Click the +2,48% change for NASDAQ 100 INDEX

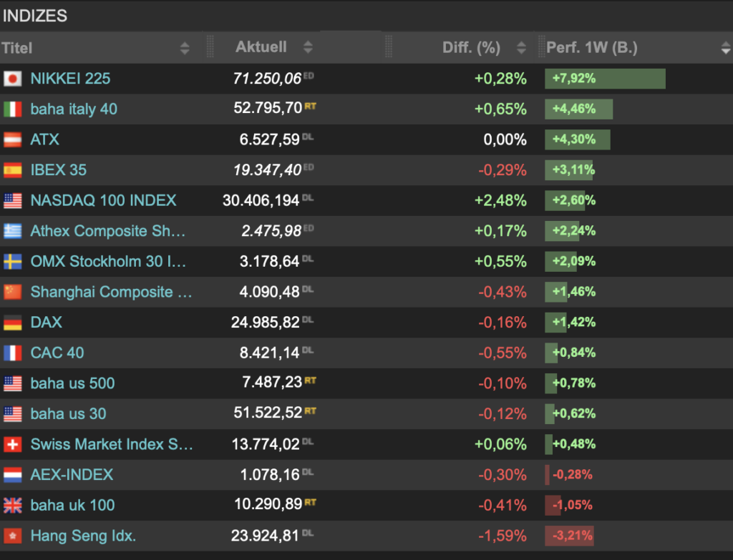pyautogui.click(x=500, y=200)
